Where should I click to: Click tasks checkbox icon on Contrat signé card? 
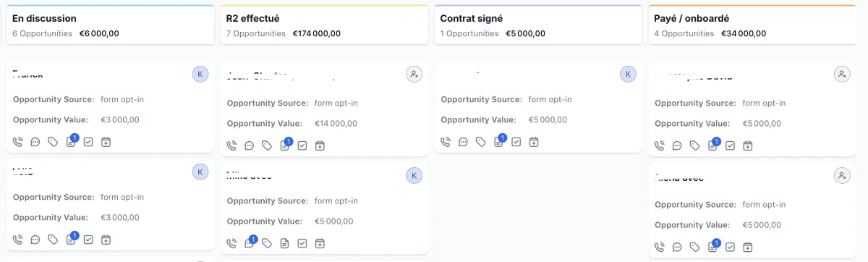tap(516, 142)
